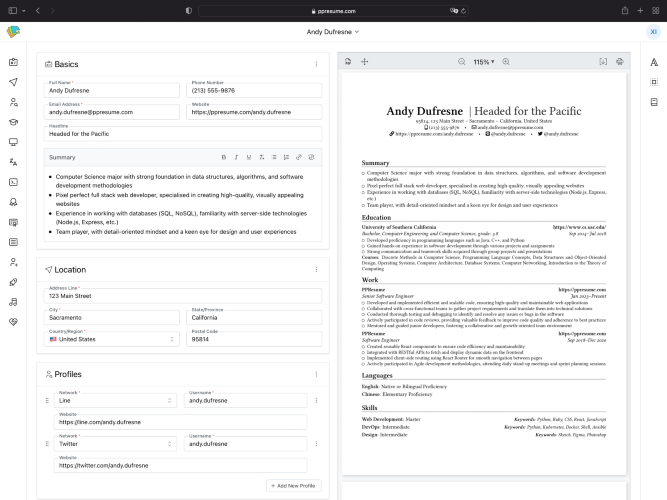Screen dimensions: 667x500
Task: Jump to Languages section via translate icon
Action: pos(13,161)
